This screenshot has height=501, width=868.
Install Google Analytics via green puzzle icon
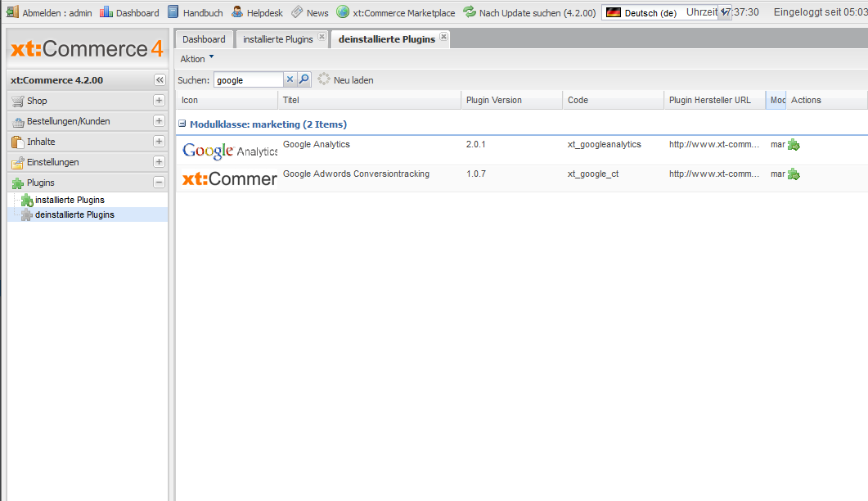794,145
